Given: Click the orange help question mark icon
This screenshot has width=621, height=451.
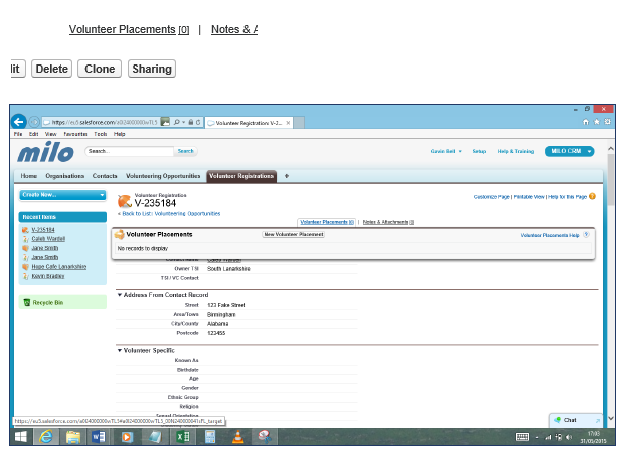Looking at the screenshot, I should (x=592, y=196).
